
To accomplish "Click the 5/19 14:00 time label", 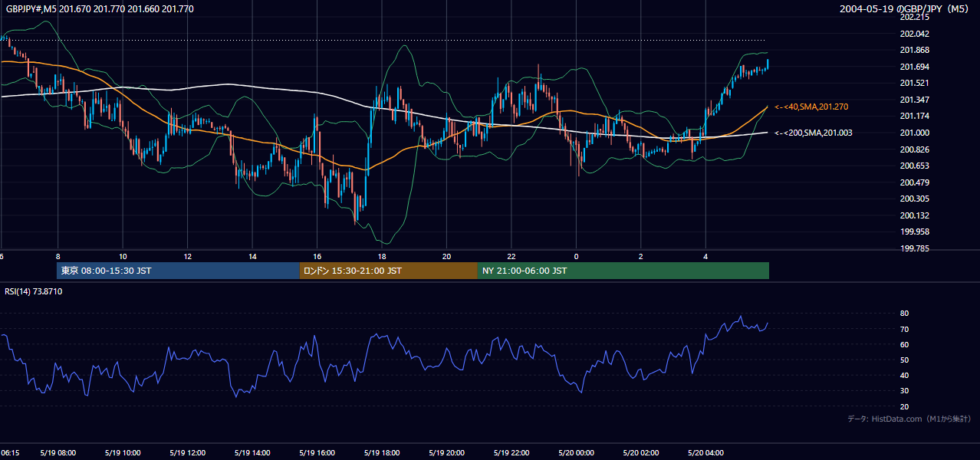I will coord(252,453).
